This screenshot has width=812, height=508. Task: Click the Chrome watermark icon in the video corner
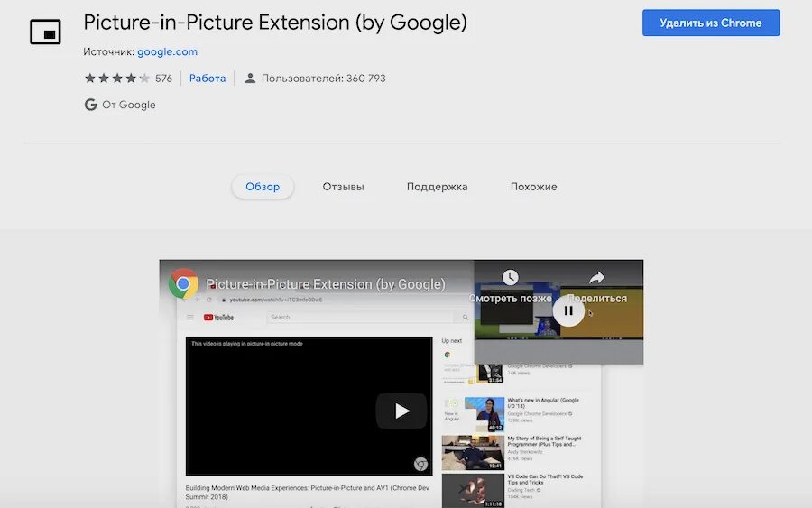[x=420, y=464]
